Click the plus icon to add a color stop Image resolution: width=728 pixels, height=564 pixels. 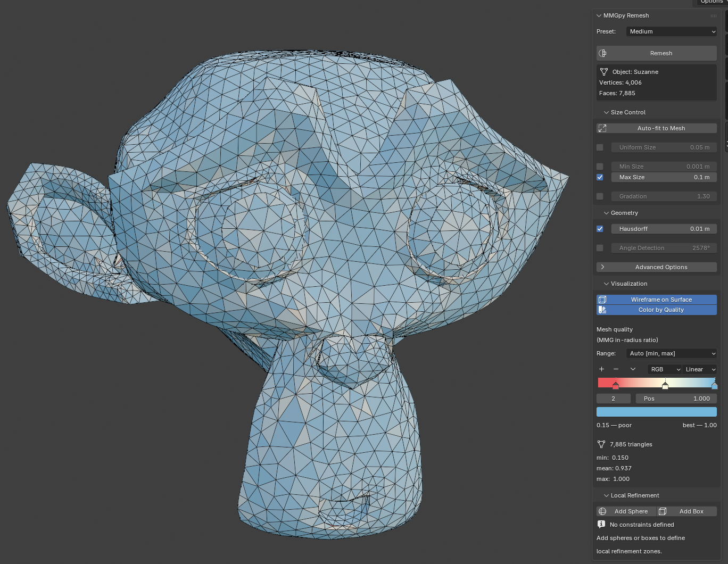pos(601,369)
